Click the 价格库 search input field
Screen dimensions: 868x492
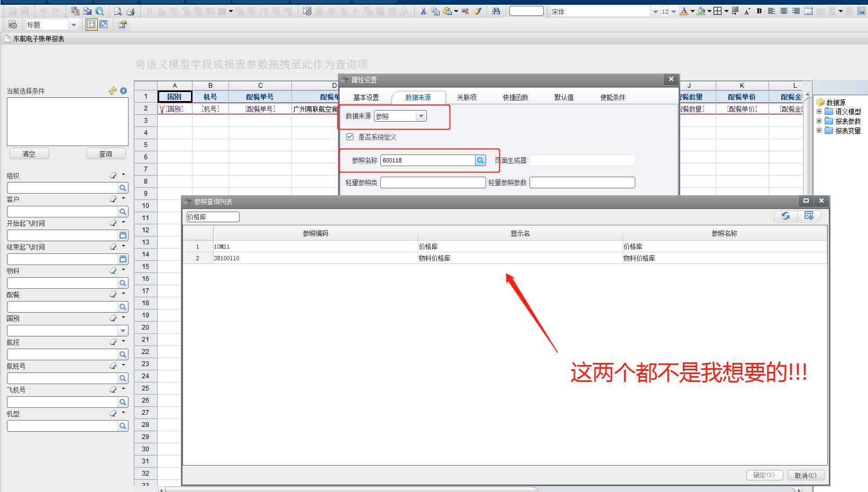pos(213,217)
